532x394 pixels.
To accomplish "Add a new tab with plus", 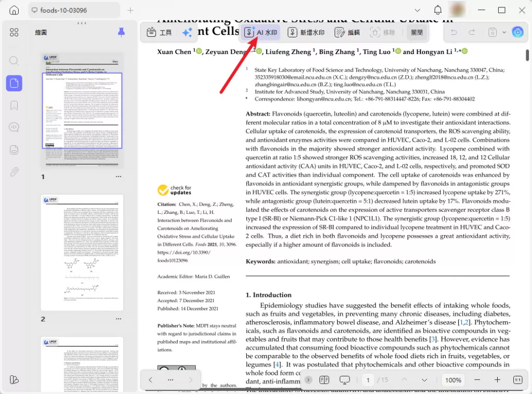I will (130, 10).
